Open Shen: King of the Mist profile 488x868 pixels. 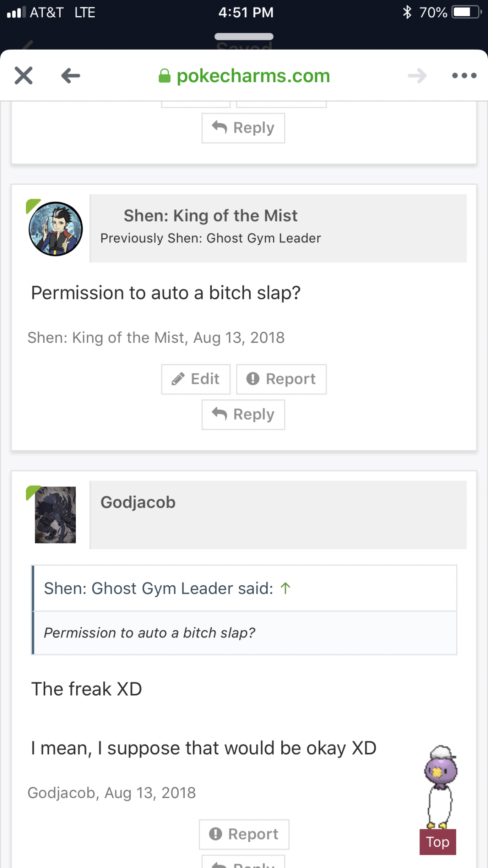tap(211, 216)
